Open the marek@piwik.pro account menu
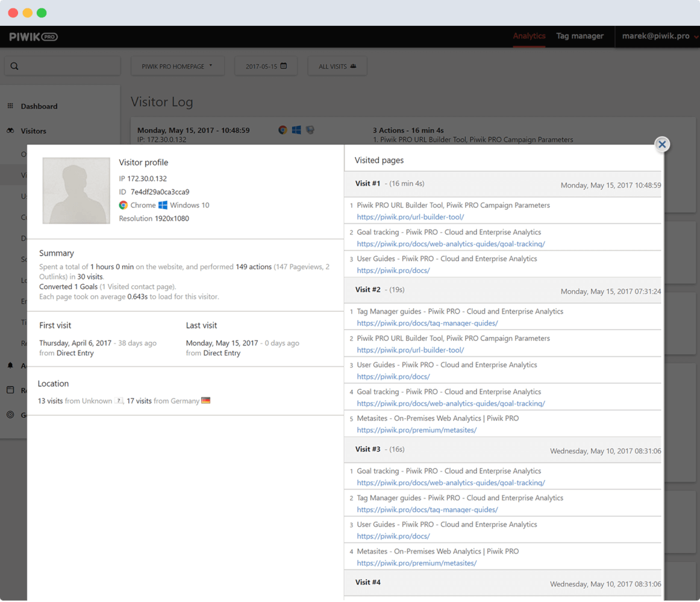 point(660,36)
